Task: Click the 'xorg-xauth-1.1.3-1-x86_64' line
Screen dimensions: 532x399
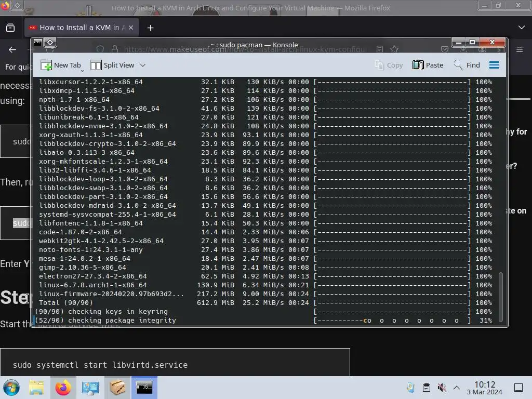Action: pyautogui.click(x=265, y=135)
